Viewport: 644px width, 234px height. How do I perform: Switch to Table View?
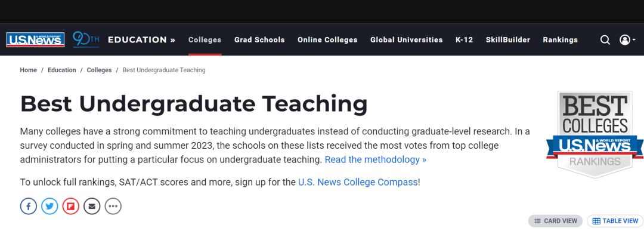[x=615, y=221]
